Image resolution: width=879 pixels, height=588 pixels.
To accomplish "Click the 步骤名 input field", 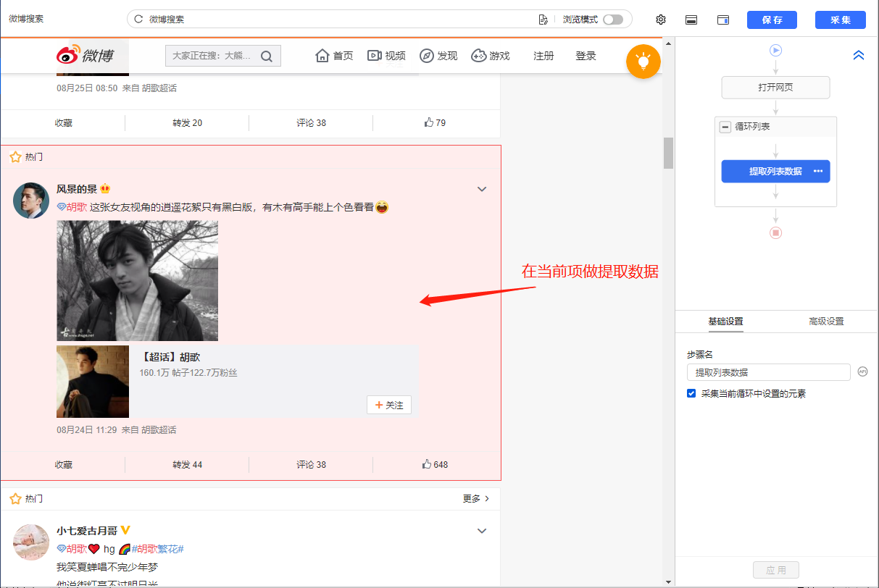I will point(768,372).
